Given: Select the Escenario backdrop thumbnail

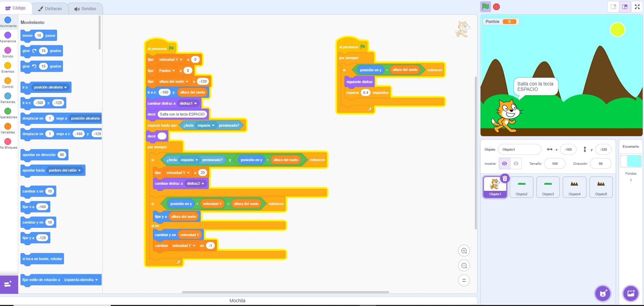Looking at the screenshot, I should (x=631, y=161).
